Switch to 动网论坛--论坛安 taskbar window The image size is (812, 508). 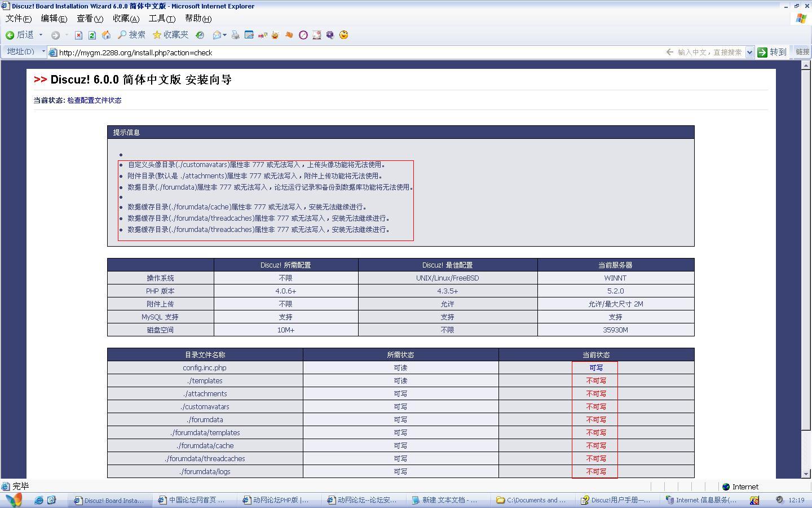[x=364, y=500]
